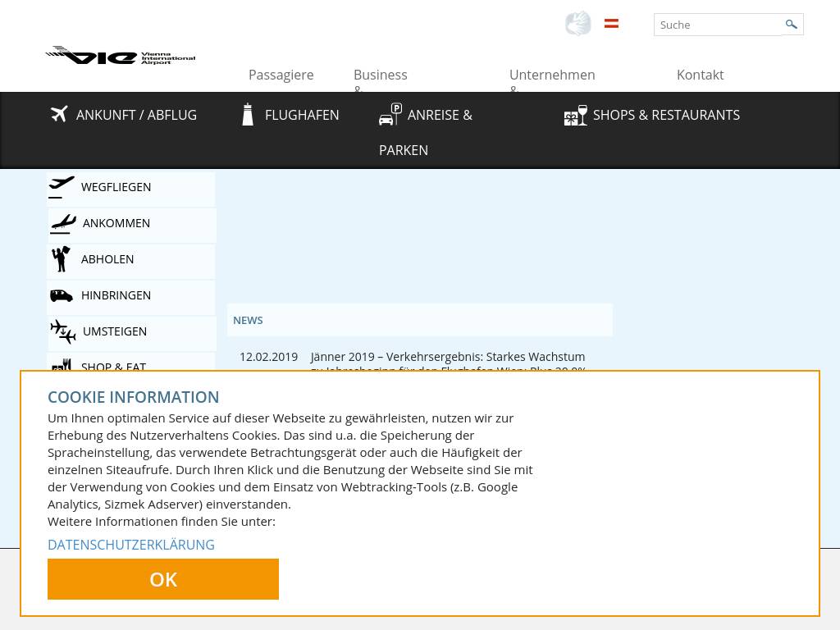840x630 pixels.
Task: Open Anreise & Parken menu
Action: pos(439,116)
